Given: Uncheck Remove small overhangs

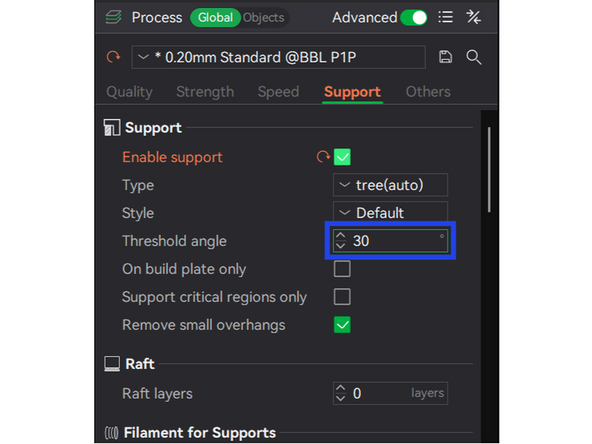Looking at the screenshot, I should pyautogui.click(x=342, y=325).
